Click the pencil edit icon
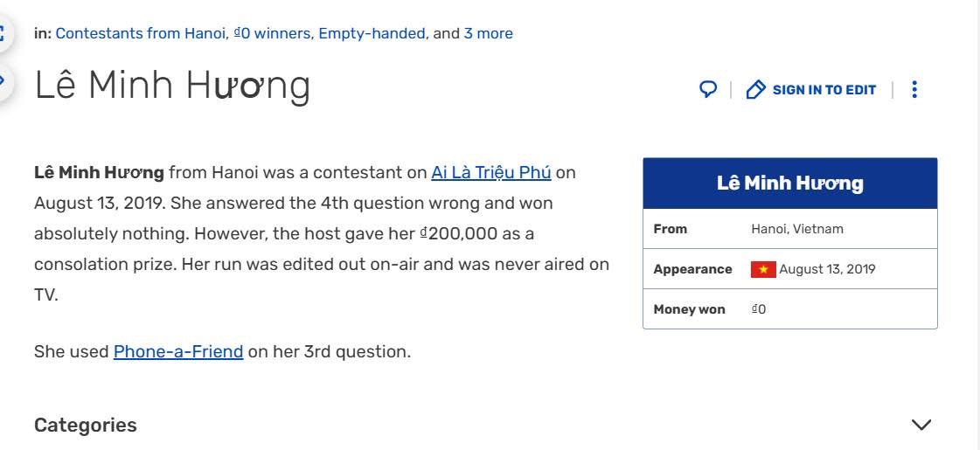Image resolution: width=980 pixels, height=450 pixels. [x=755, y=90]
